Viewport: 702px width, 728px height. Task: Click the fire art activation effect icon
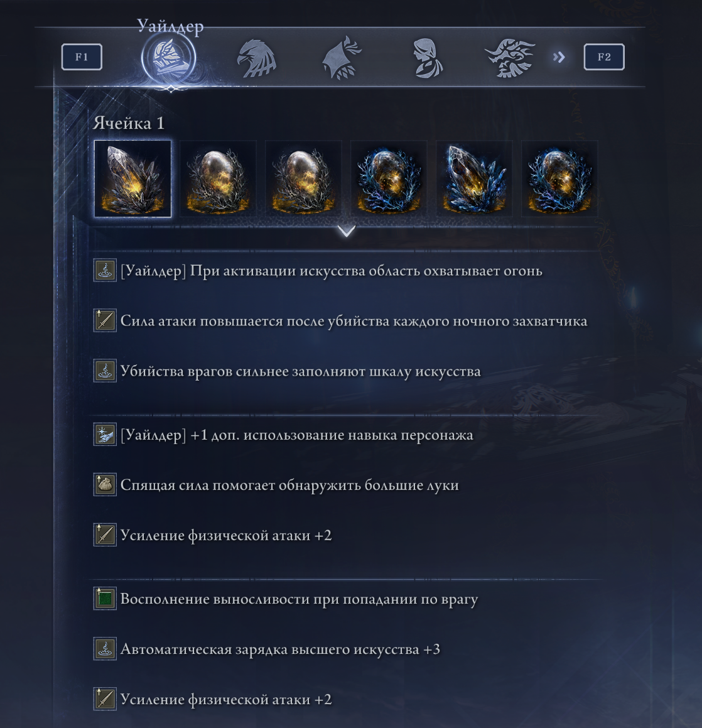[105, 270]
